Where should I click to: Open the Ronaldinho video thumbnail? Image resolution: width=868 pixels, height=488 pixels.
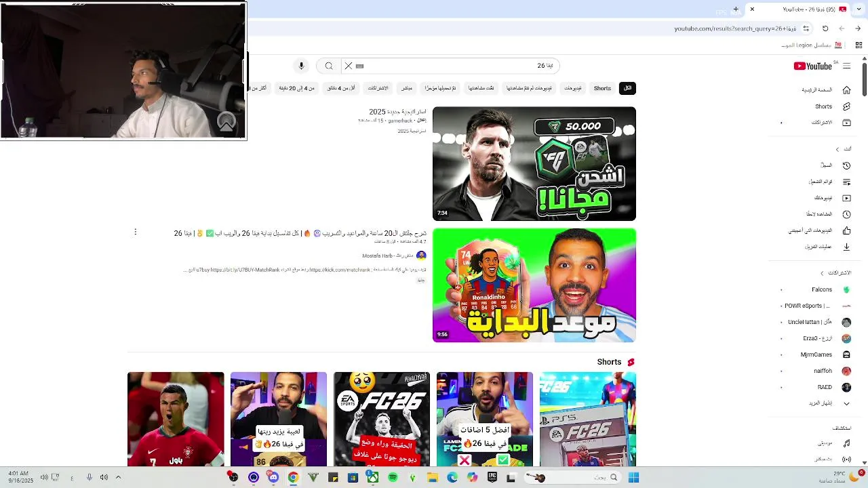coord(534,285)
